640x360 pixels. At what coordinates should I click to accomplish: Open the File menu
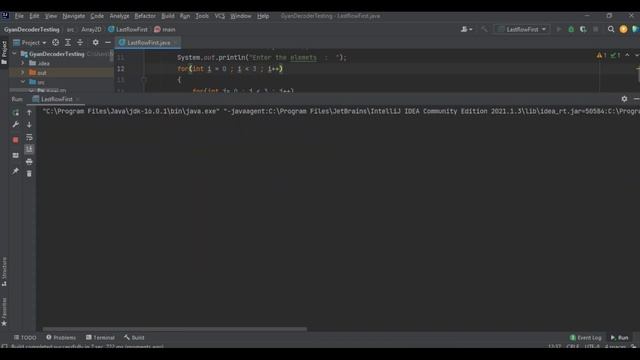(x=19, y=16)
